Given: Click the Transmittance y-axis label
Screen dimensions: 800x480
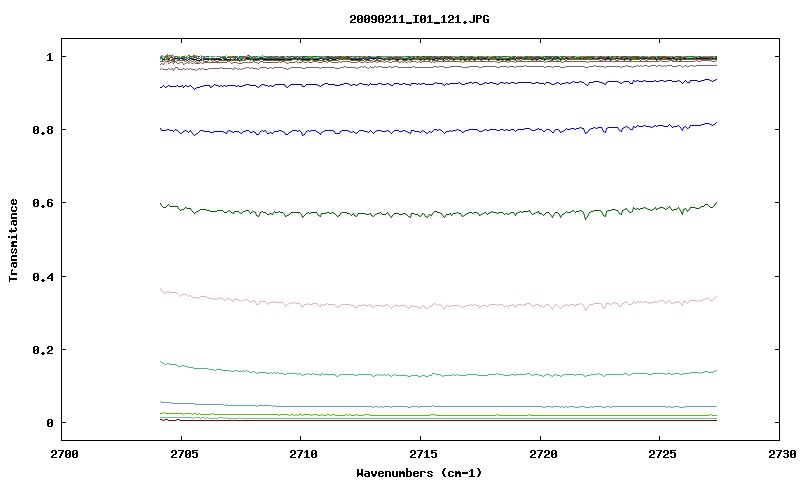Looking at the screenshot, I should tap(13, 240).
